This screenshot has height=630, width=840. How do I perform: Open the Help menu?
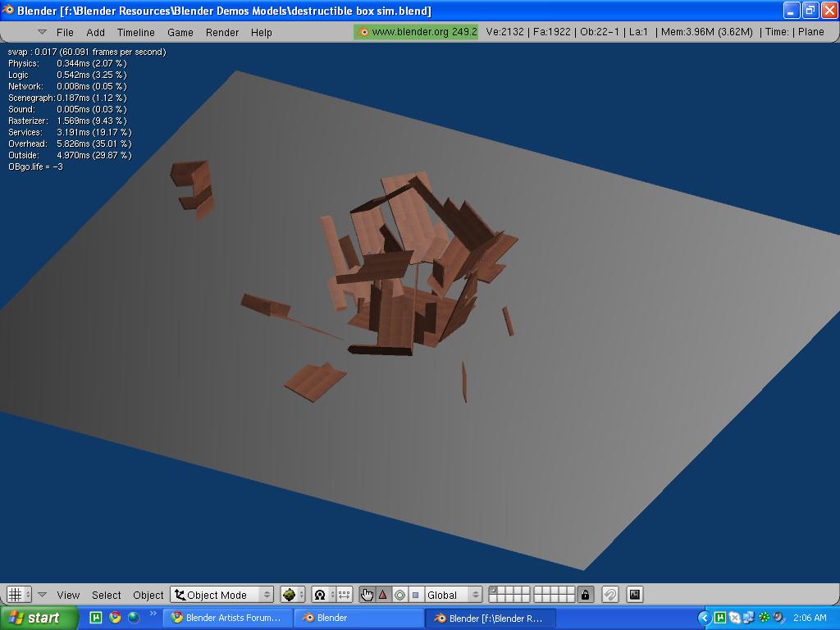[x=262, y=32]
